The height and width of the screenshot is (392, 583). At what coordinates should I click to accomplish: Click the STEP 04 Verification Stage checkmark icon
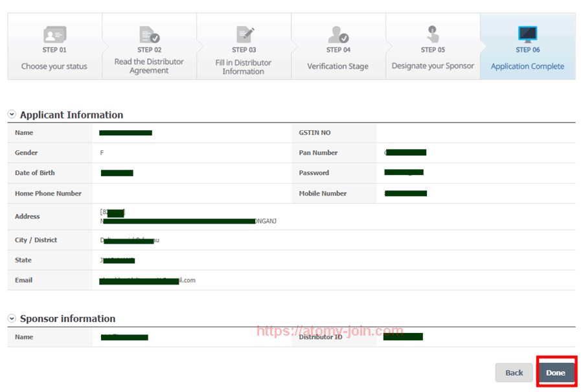pos(337,35)
